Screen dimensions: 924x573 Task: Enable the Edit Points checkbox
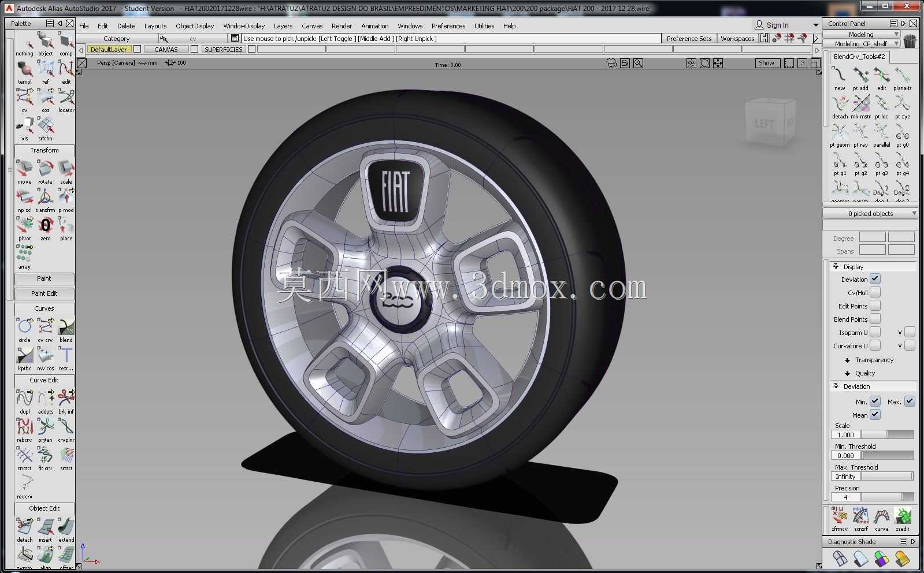(875, 306)
